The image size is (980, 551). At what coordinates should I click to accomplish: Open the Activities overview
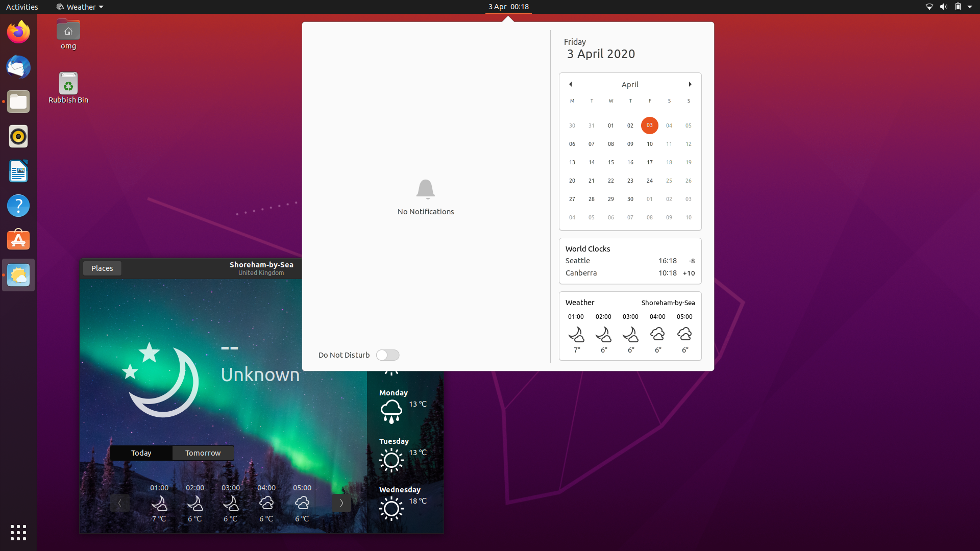click(x=21, y=7)
